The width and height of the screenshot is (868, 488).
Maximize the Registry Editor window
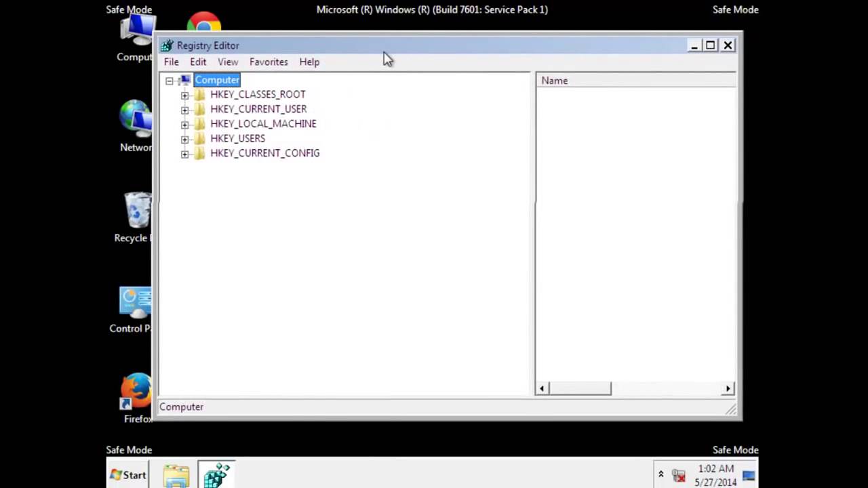point(711,45)
